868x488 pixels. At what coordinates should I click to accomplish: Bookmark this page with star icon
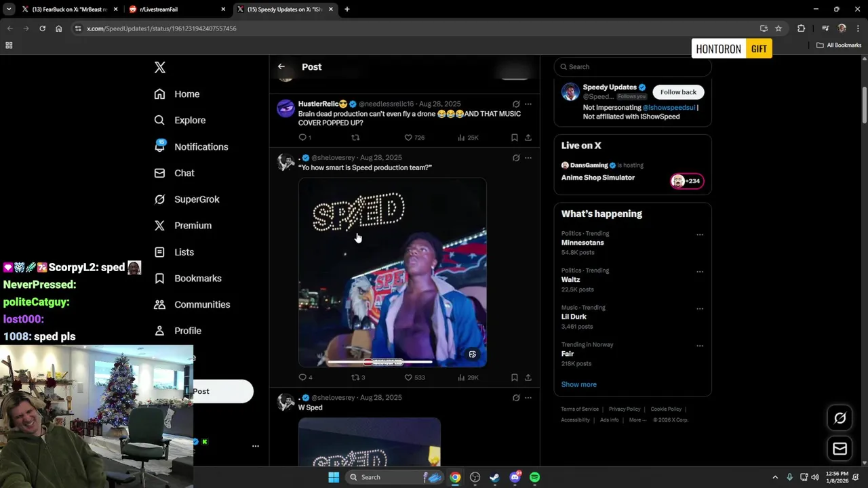[778, 28]
